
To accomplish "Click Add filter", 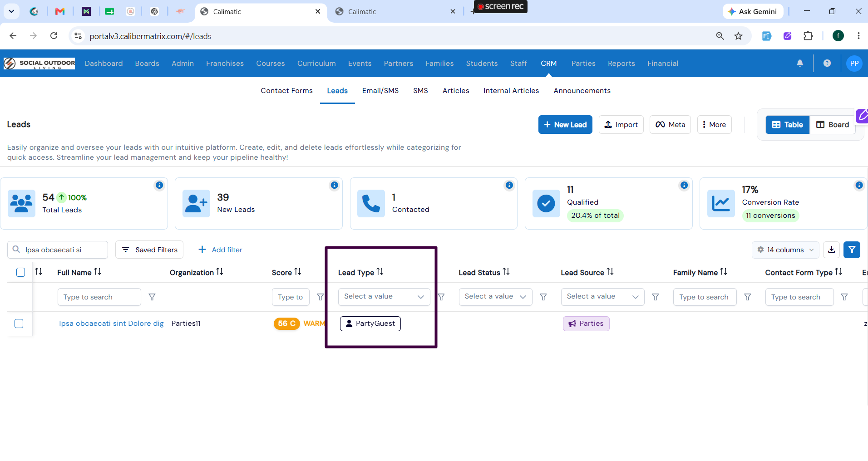I will 221,250.
